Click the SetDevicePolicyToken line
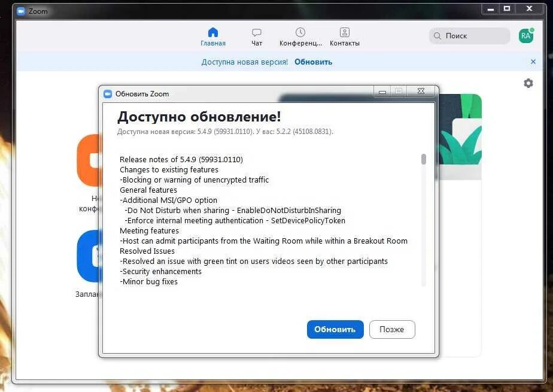The height and width of the screenshot is (392, 553). pos(235,221)
